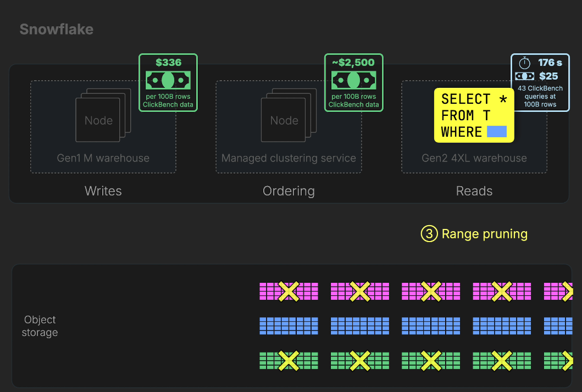Click the 'Range pruning' label
This screenshot has width=582, height=392.
point(484,234)
